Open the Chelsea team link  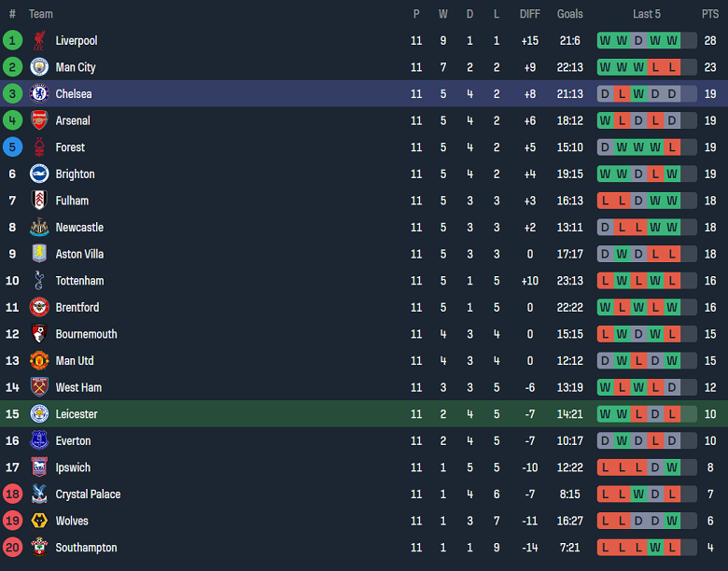[74, 94]
